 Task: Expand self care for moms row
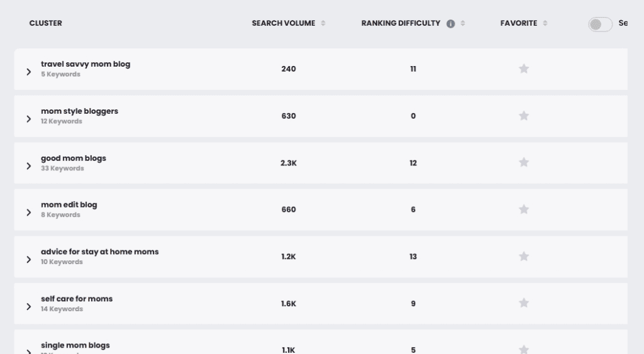[28, 307]
